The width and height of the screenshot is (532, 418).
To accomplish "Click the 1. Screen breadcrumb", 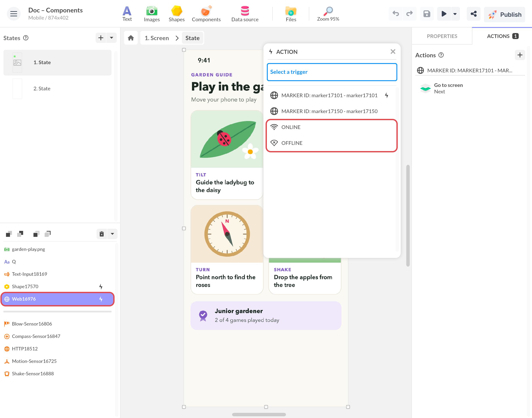I will 157,38.
